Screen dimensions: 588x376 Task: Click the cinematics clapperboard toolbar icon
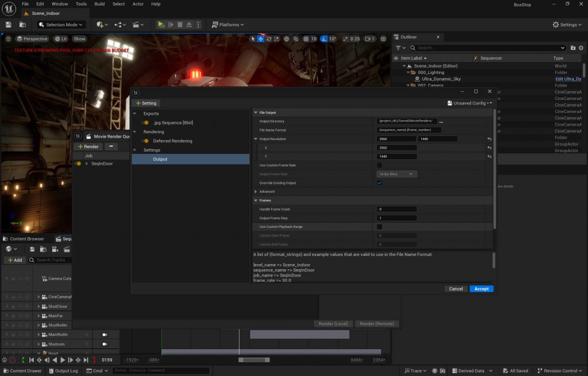coord(137,25)
